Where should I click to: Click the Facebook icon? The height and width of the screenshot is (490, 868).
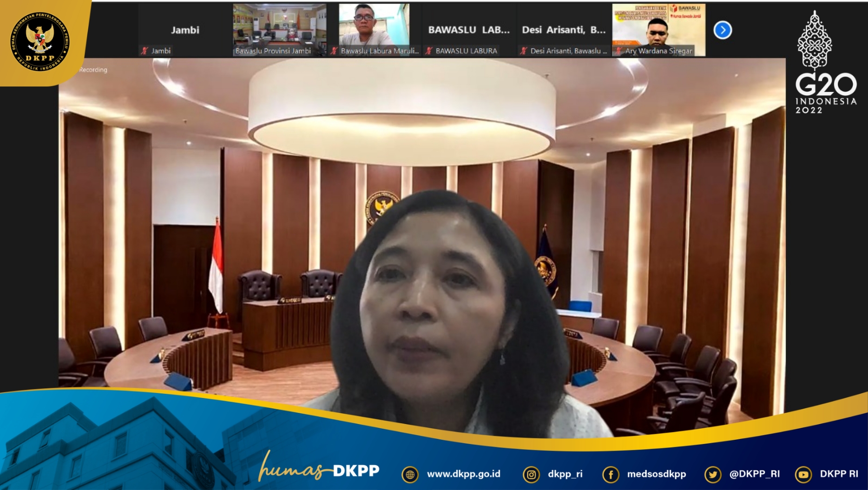[x=611, y=475]
